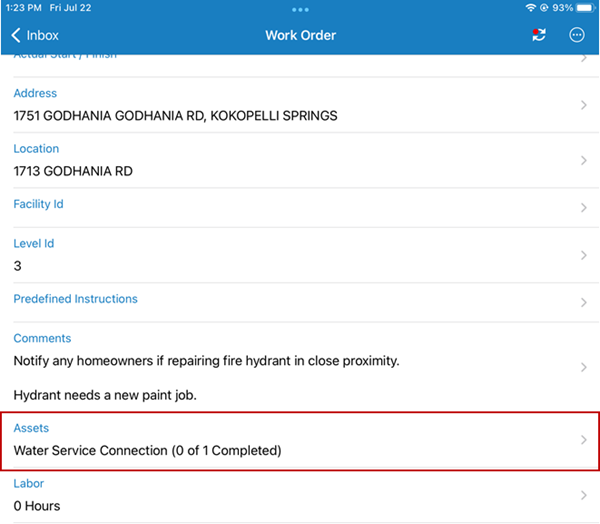
Task: Expand the Address row chevron
Action: [x=583, y=105]
